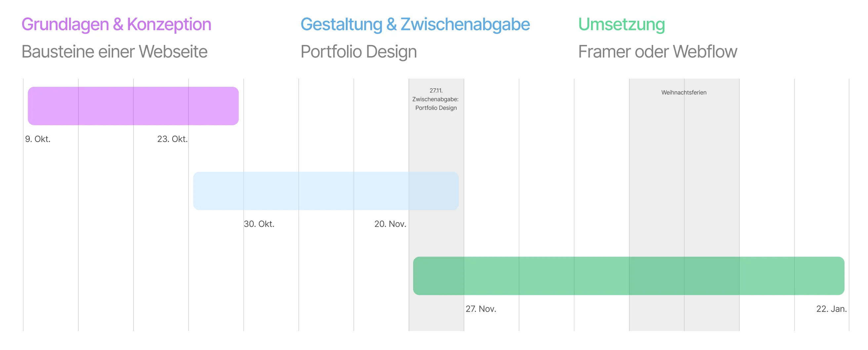Click the 23. Okt. date label
The height and width of the screenshot is (350, 868).
pyautogui.click(x=172, y=139)
